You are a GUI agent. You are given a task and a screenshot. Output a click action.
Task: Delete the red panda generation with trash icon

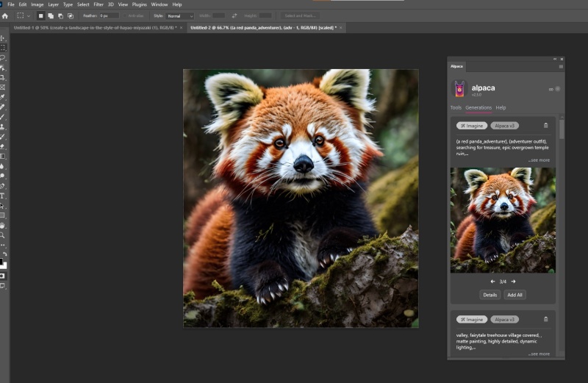coord(545,126)
